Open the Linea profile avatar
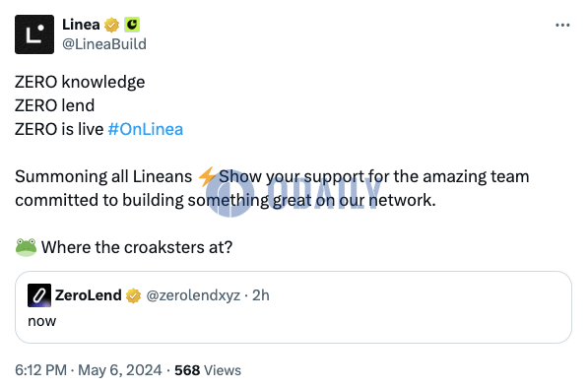Image resolution: width=588 pixels, height=388 pixels. [x=34, y=34]
